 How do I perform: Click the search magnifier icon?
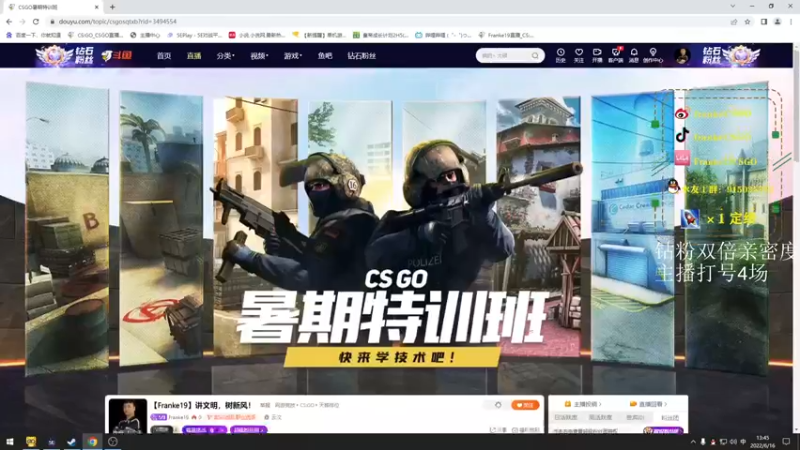click(x=535, y=55)
